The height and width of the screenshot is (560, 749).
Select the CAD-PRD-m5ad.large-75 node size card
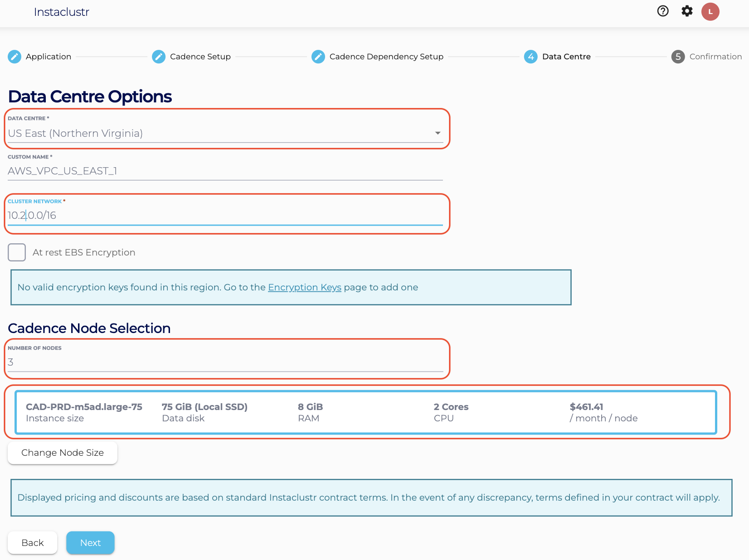(x=365, y=412)
